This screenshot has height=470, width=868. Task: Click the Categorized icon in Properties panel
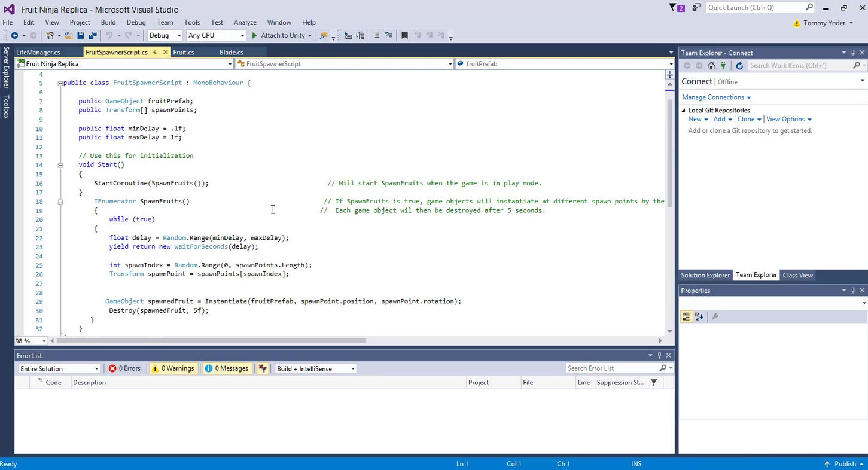686,316
